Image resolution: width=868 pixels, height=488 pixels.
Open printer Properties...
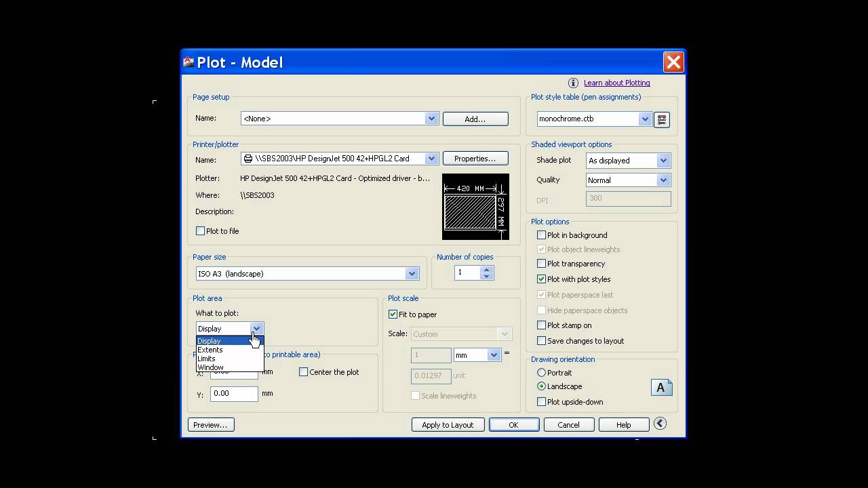(475, 159)
